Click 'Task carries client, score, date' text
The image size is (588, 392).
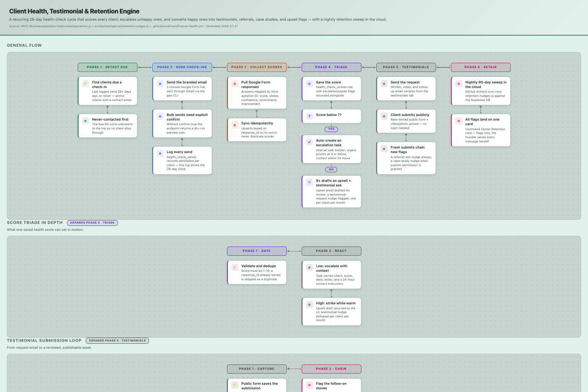point(335,280)
